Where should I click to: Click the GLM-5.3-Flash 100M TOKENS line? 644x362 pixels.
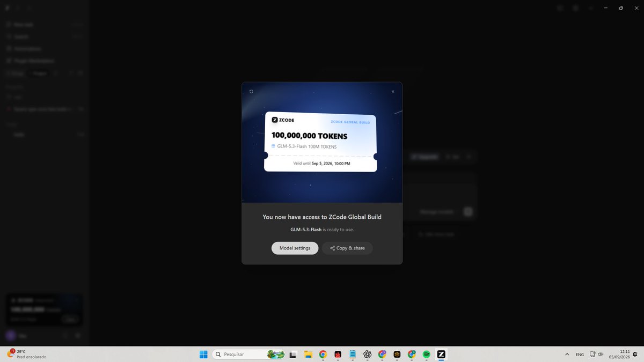(x=304, y=146)
